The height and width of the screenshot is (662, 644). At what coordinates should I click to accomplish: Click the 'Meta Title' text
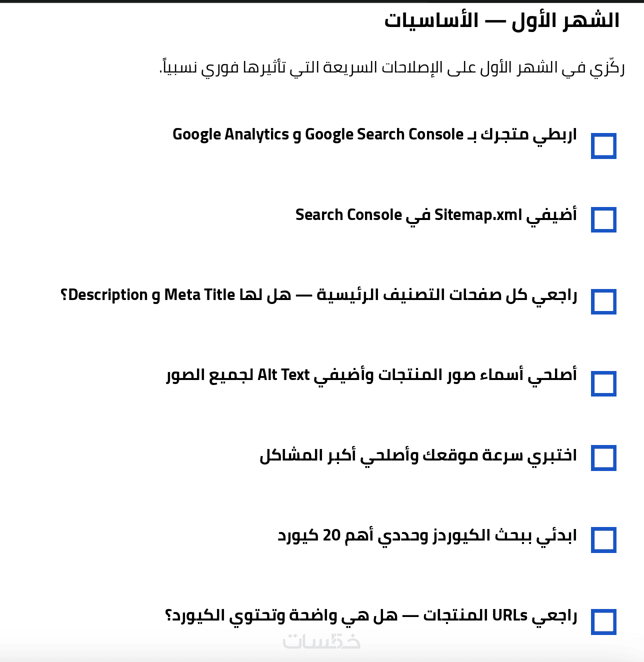click(x=199, y=295)
